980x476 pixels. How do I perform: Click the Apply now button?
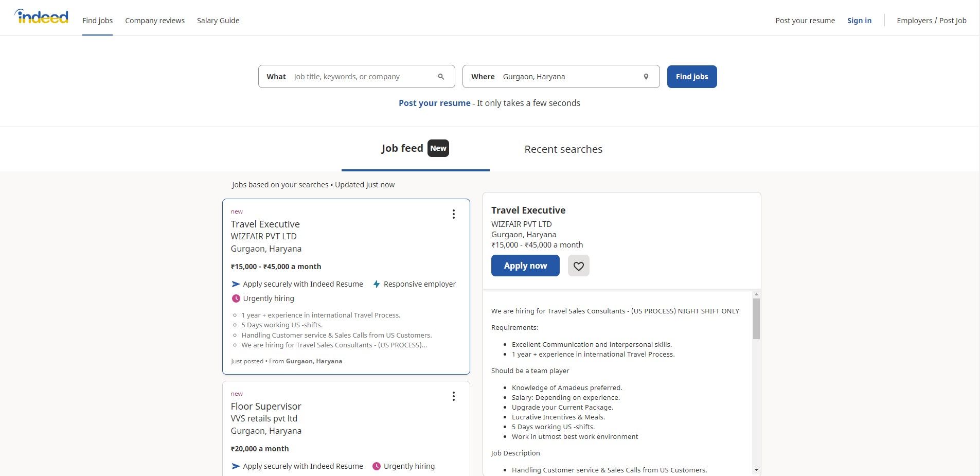coord(525,266)
